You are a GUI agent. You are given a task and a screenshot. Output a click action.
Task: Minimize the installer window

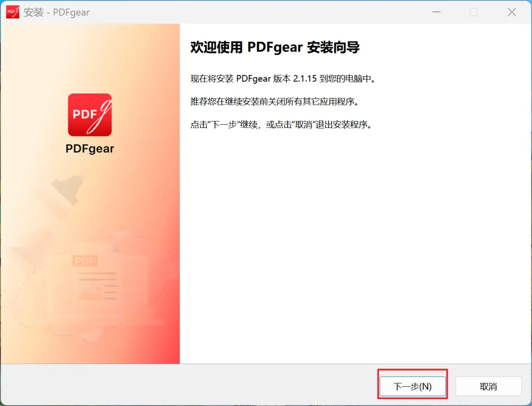coord(436,12)
